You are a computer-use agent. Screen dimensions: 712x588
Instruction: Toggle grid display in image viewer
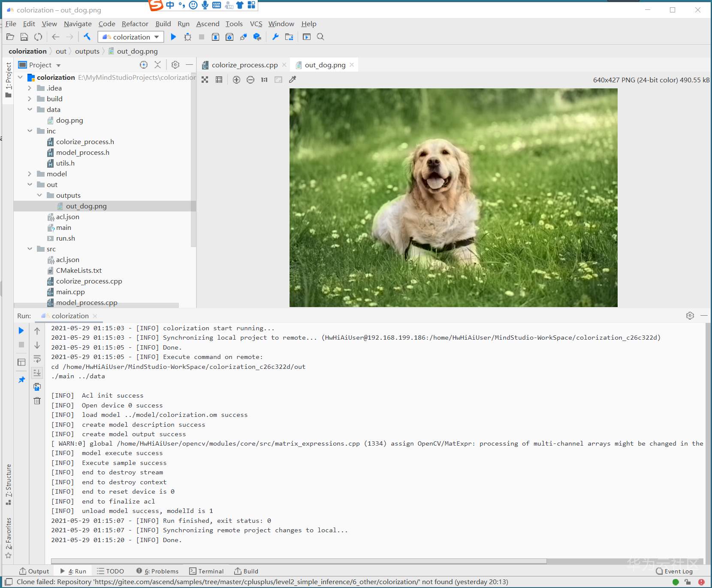[x=219, y=80]
